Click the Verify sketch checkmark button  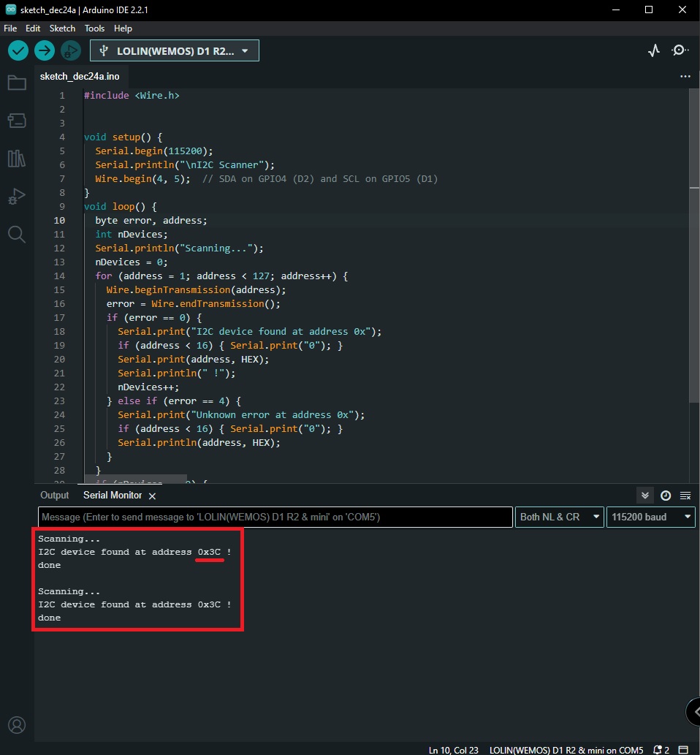(x=18, y=50)
